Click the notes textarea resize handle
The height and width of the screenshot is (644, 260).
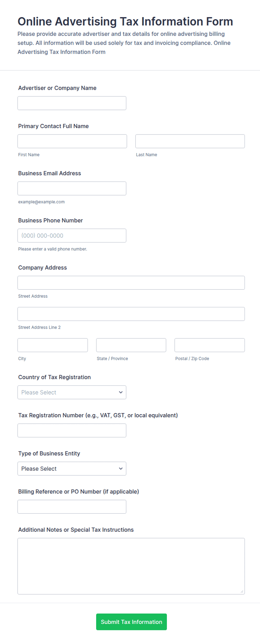pos(242,591)
